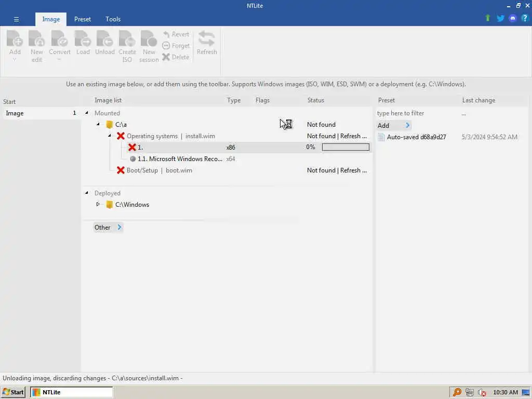Collapse the Operating systems node
This screenshot has height=399, width=532.
pyautogui.click(x=109, y=136)
